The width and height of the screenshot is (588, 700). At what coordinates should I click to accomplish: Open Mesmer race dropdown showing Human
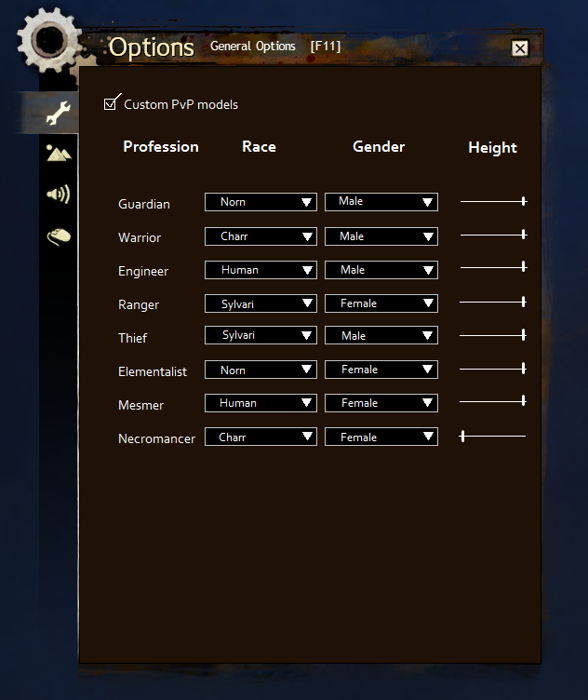261,403
